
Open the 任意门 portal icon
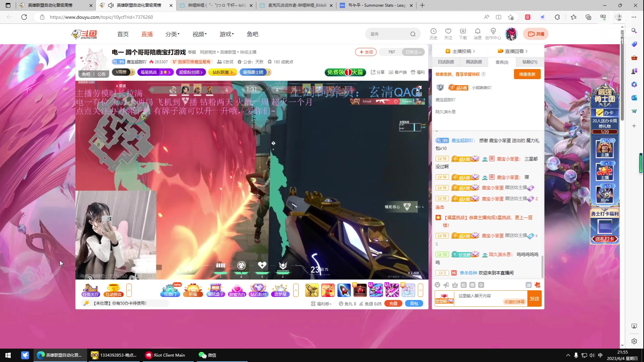click(170, 290)
